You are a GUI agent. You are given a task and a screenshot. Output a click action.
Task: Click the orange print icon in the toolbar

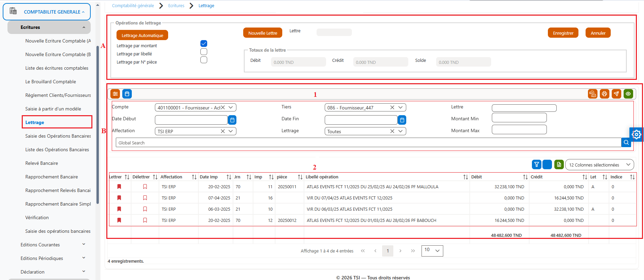604,94
